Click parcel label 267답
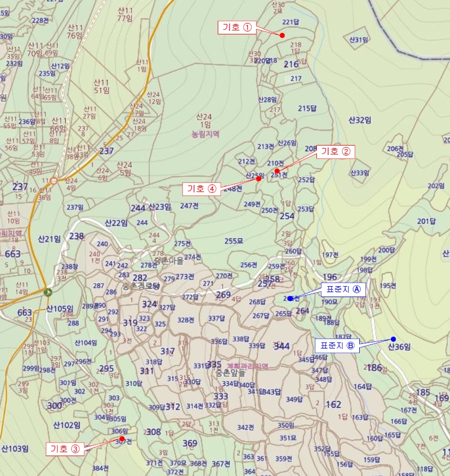450x476 pixels. [x=261, y=316]
